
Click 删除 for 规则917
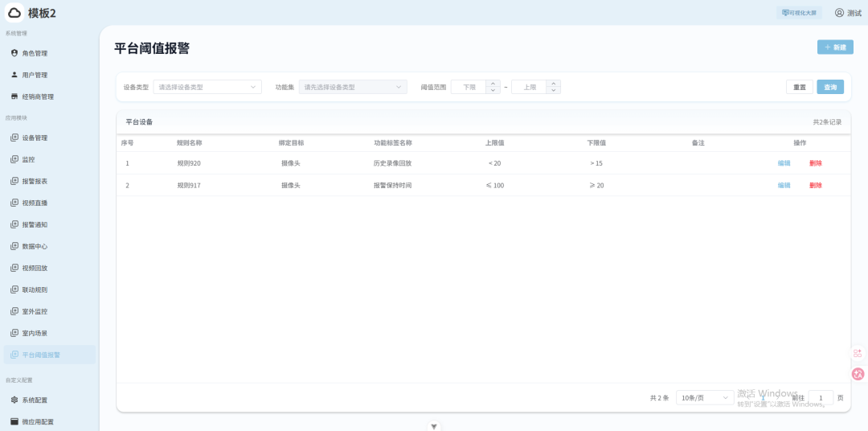[x=816, y=185]
